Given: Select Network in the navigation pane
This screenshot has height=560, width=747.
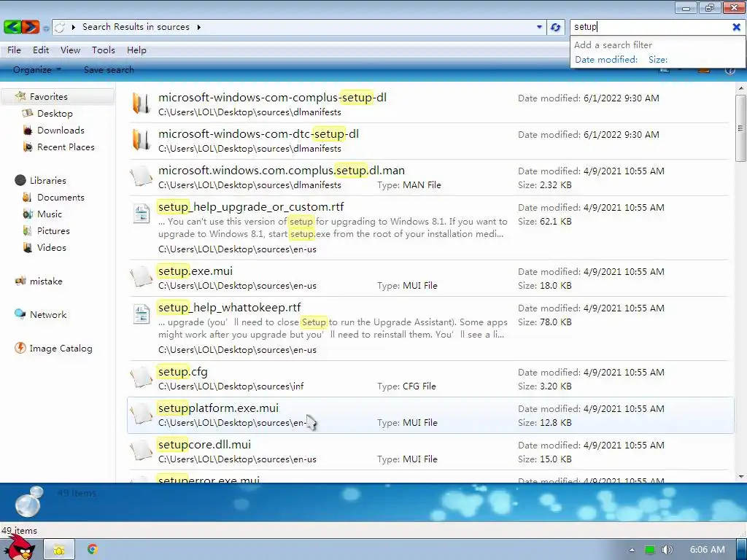Looking at the screenshot, I should (48, 315).
